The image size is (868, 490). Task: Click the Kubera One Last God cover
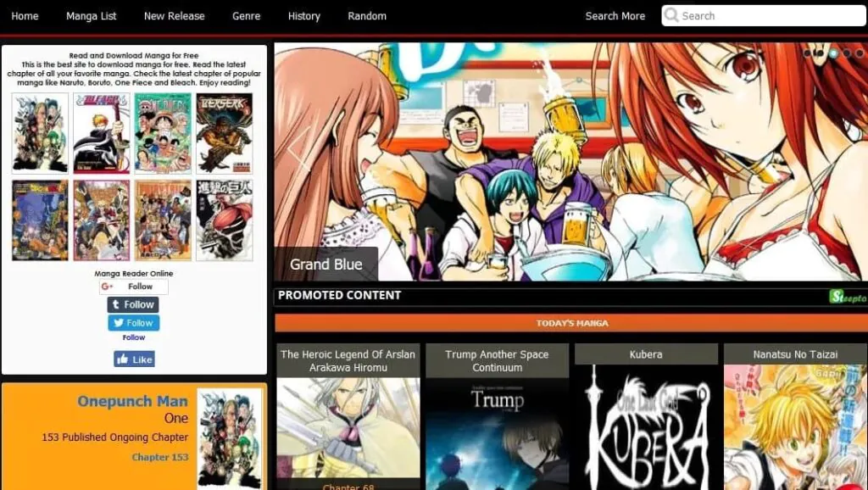tap(646, 427)
